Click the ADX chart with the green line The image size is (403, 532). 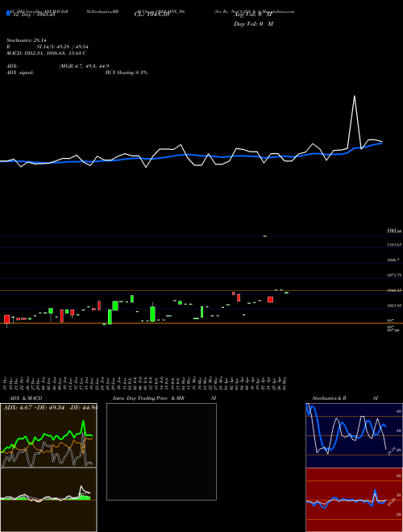[49, 435]
